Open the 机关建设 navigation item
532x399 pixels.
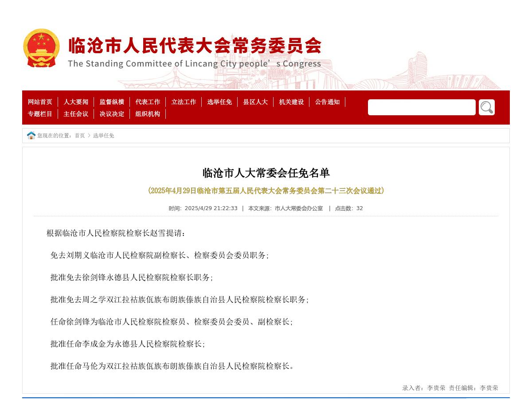click(x=291, y=102)
